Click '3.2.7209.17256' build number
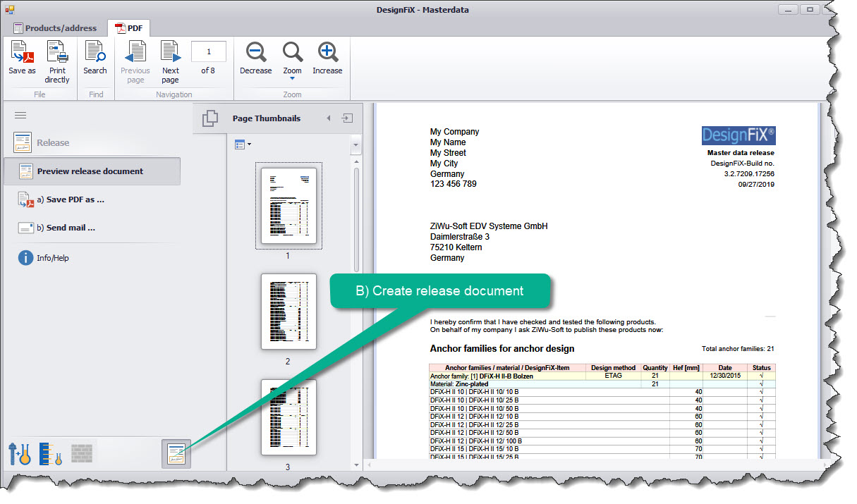 click(749, 173)
